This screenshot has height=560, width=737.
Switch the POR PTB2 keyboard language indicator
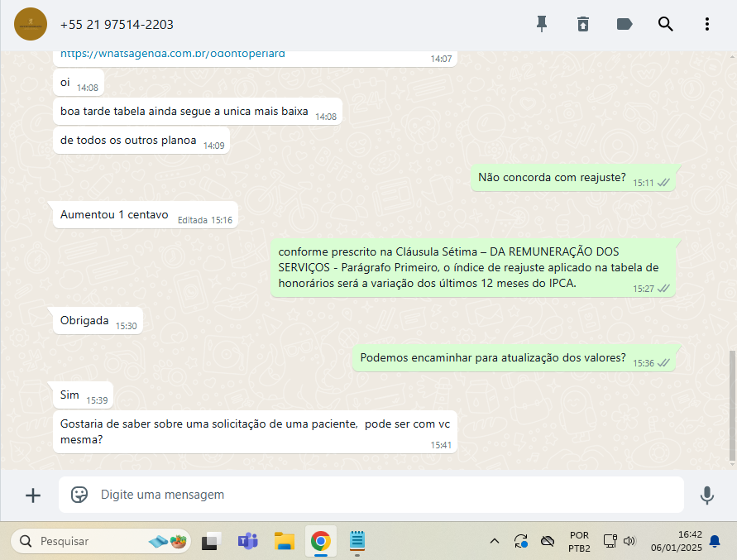(x=579, y=541)
